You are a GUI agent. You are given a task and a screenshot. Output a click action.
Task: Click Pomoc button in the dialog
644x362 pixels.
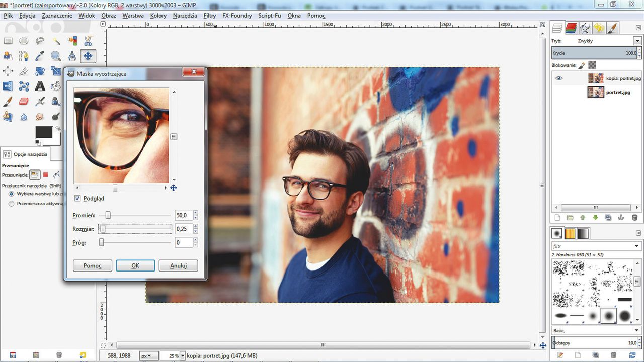click(92, 265)
